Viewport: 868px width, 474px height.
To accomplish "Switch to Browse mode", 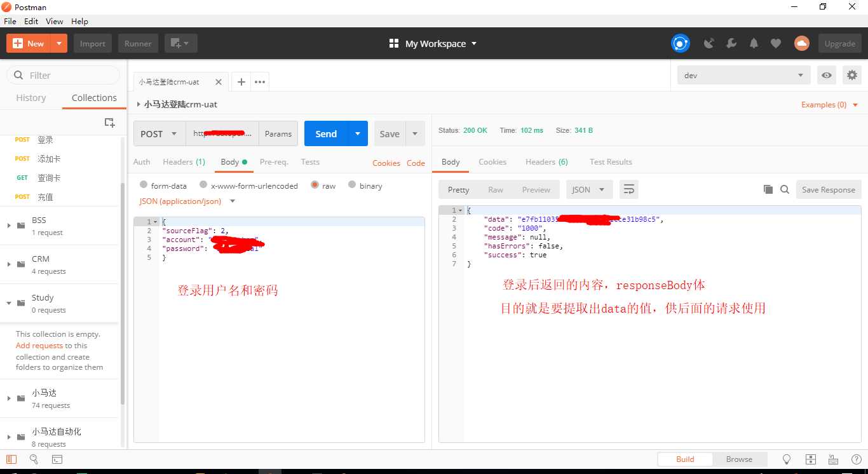I will tap(739, 459).
